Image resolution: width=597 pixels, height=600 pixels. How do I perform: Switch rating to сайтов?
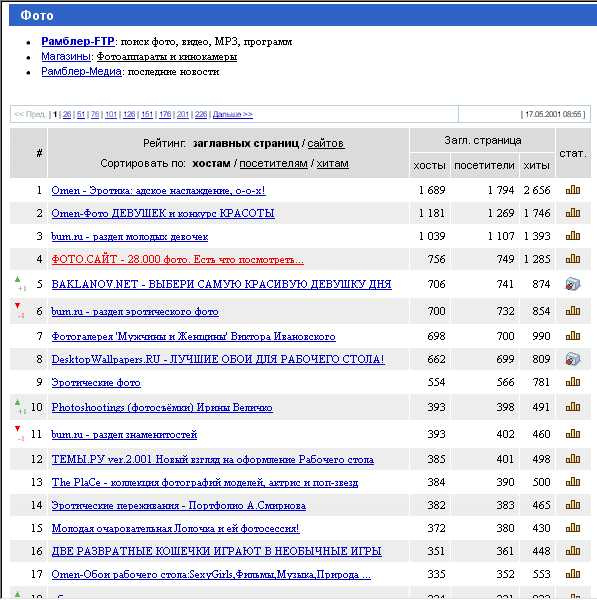326,143
